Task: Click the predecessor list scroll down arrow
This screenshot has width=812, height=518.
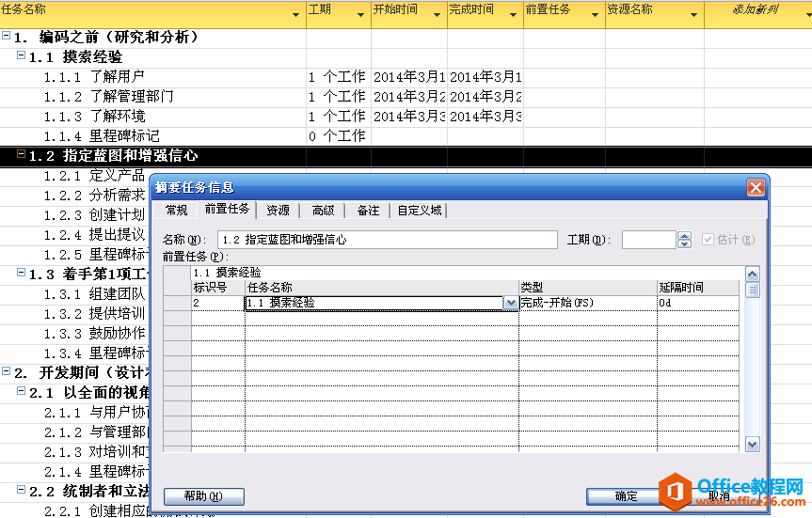Action: coord(753,444)
